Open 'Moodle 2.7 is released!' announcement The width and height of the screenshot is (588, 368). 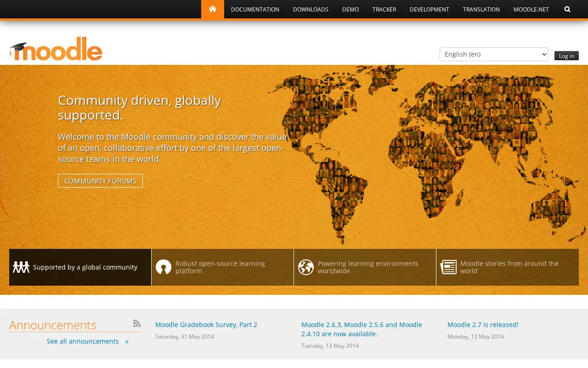(483, 325)
